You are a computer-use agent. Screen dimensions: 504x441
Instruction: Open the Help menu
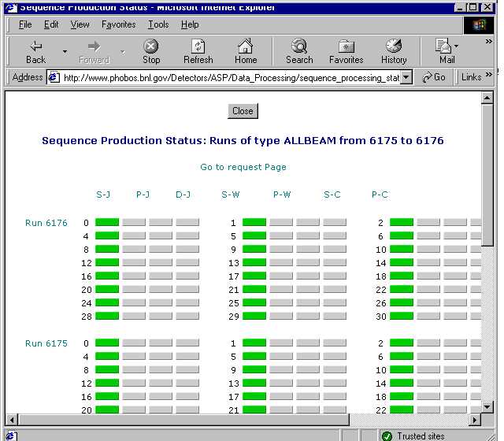[190, 24]
